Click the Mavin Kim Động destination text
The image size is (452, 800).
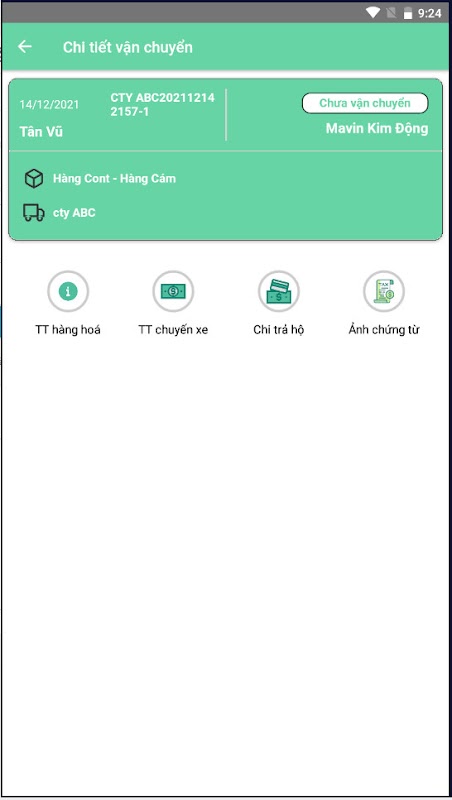tap(377, 129)
